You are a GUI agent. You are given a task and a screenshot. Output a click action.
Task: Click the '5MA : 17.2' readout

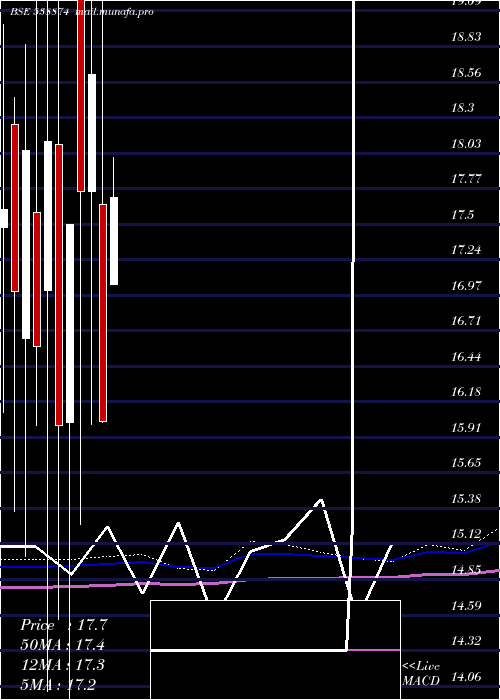pyautogui.click(x=58, y=684)
